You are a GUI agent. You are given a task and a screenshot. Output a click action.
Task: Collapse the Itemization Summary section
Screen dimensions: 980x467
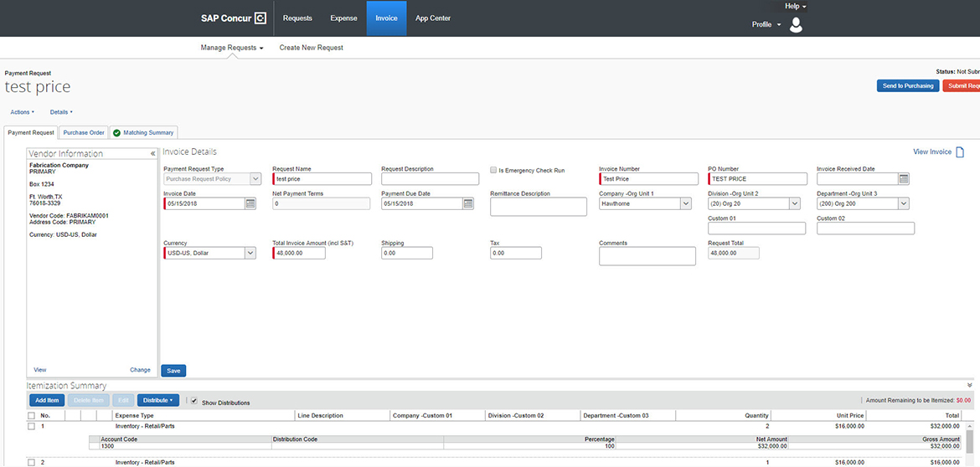click(969, 386)
